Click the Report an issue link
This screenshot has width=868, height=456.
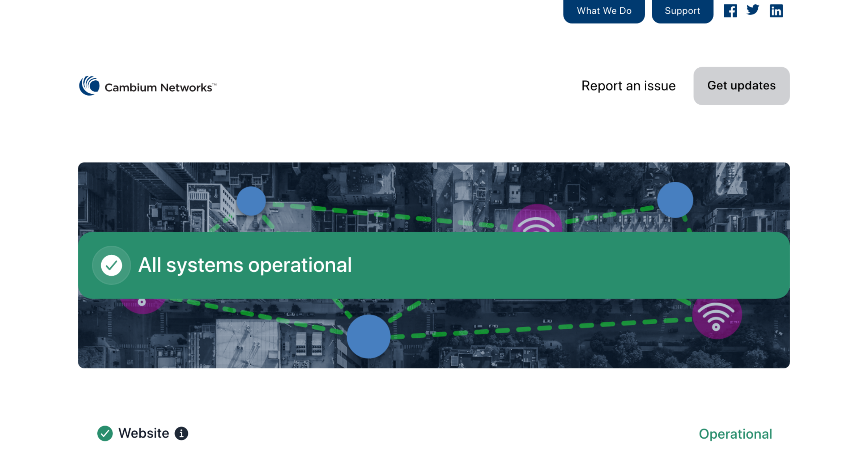click(x=628, y=86)
